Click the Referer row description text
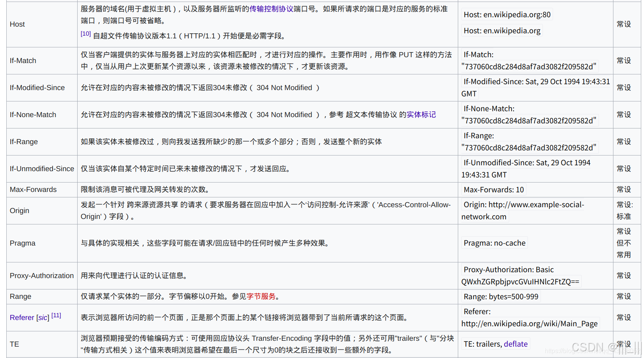This screenshot has height=358, width=644. tap(244, 318)
